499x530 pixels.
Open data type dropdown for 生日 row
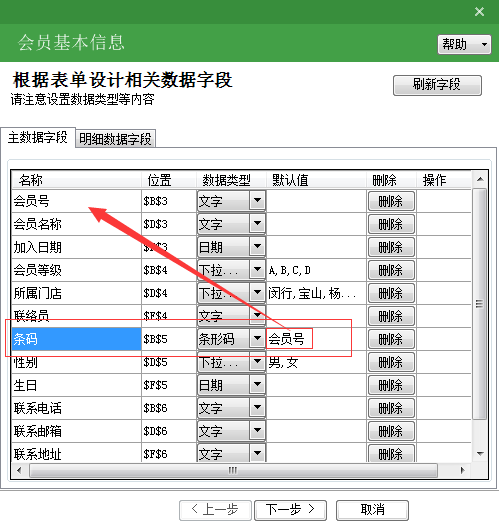coord(257,385)
